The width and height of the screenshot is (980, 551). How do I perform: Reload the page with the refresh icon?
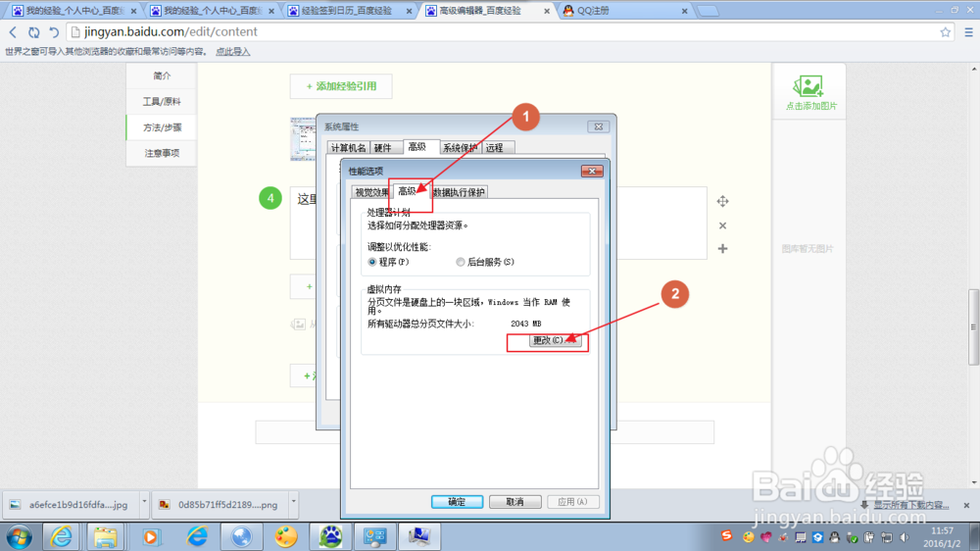(x=33, y=32)
